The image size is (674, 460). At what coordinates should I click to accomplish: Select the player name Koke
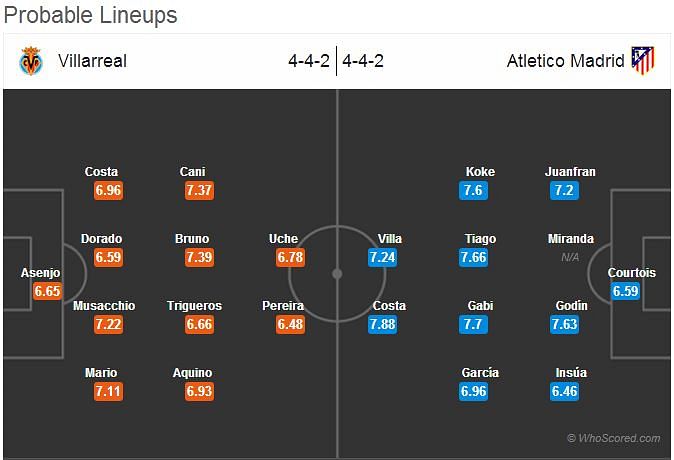click(480, 172)
